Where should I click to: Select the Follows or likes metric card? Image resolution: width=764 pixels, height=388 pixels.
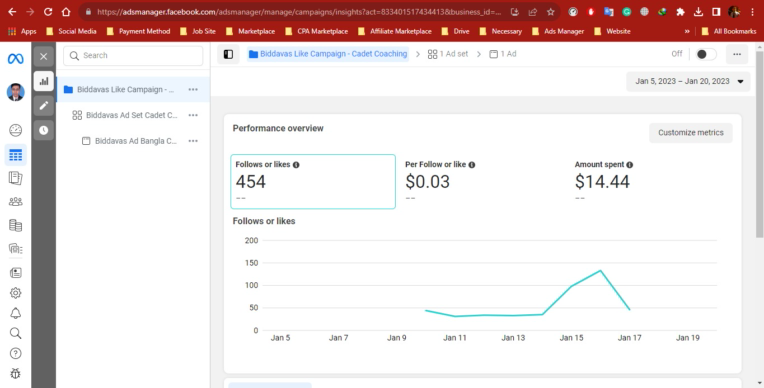click(313, 181)
